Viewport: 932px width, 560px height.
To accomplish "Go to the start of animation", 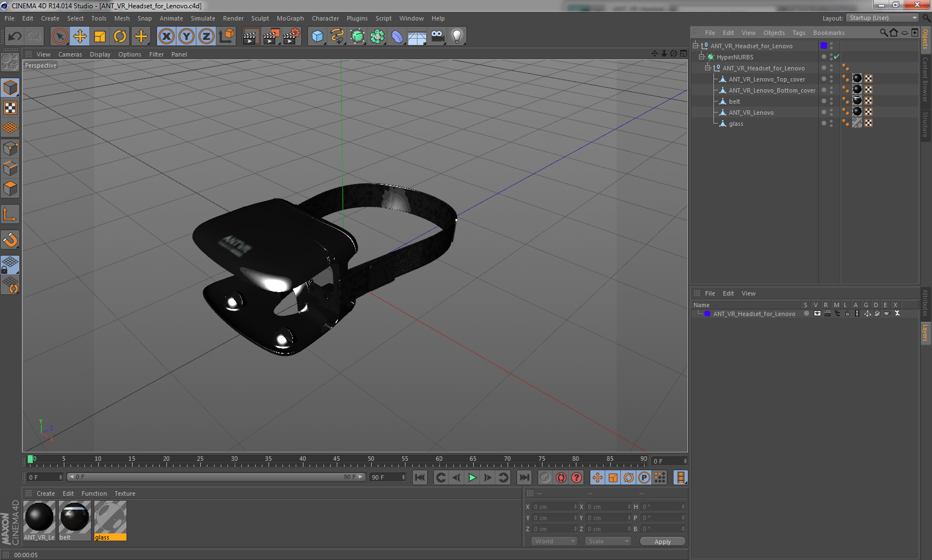I will click(x=420, y=477).
